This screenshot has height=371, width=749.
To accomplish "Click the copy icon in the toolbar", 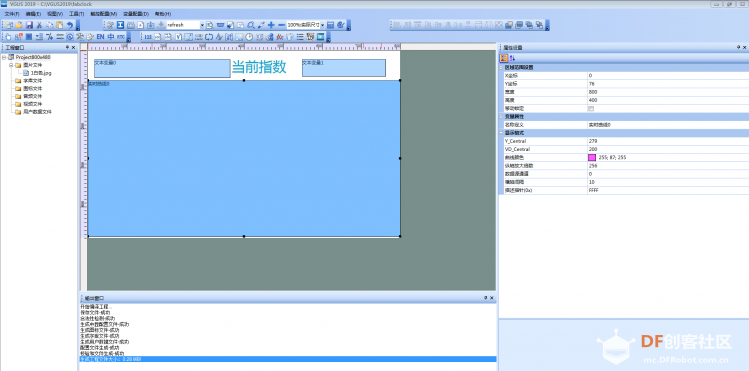I will point(49,25).
